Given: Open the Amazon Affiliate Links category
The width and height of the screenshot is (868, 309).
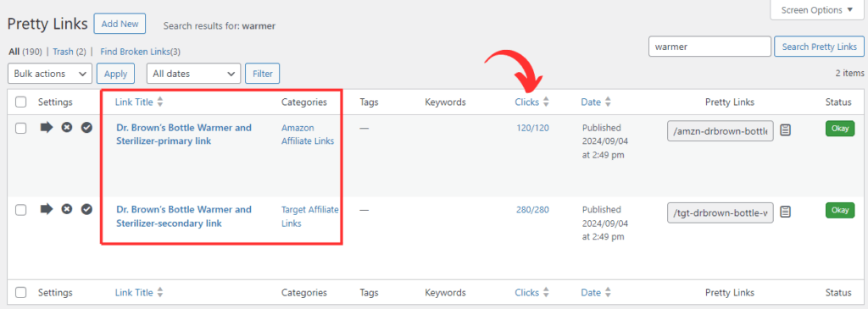Looking at the screenshot, I should click(x=308, y=135).
